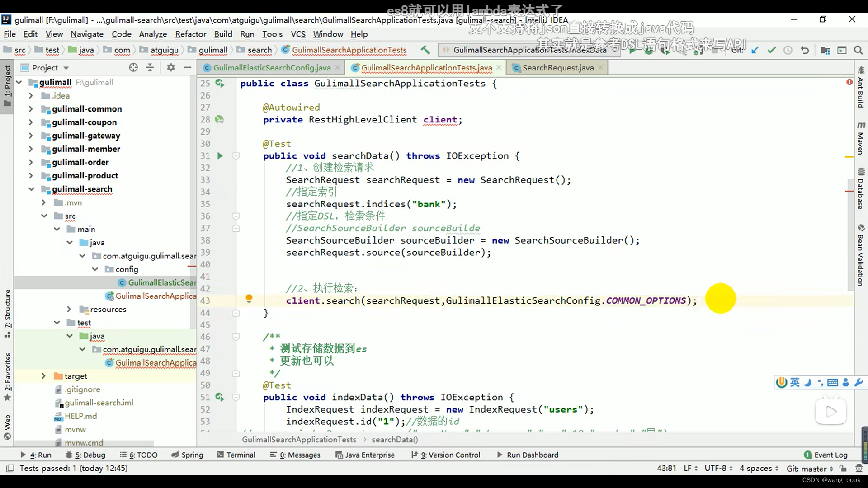Open Project panel settings gear
The image size is (868, 488).
(170, 67)
